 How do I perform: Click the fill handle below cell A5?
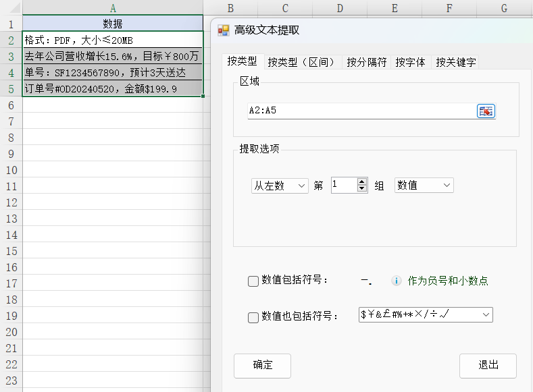coord(203,96)
